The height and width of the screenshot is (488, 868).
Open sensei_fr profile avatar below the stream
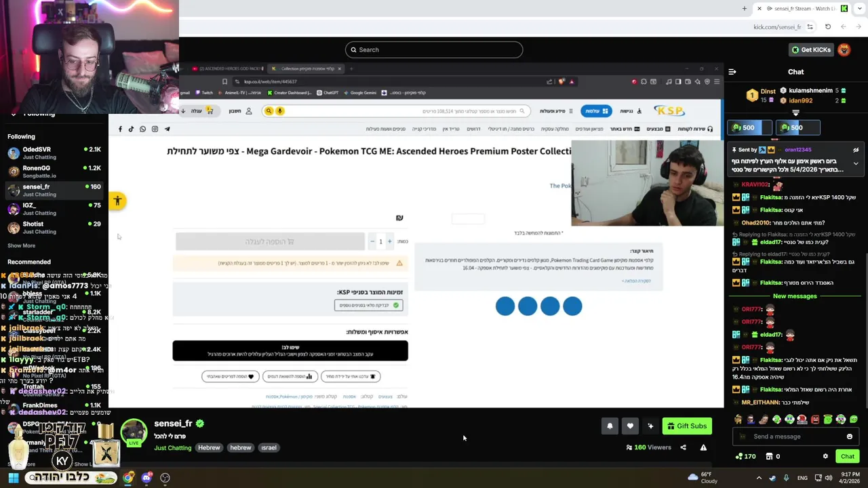click(134, 432)
